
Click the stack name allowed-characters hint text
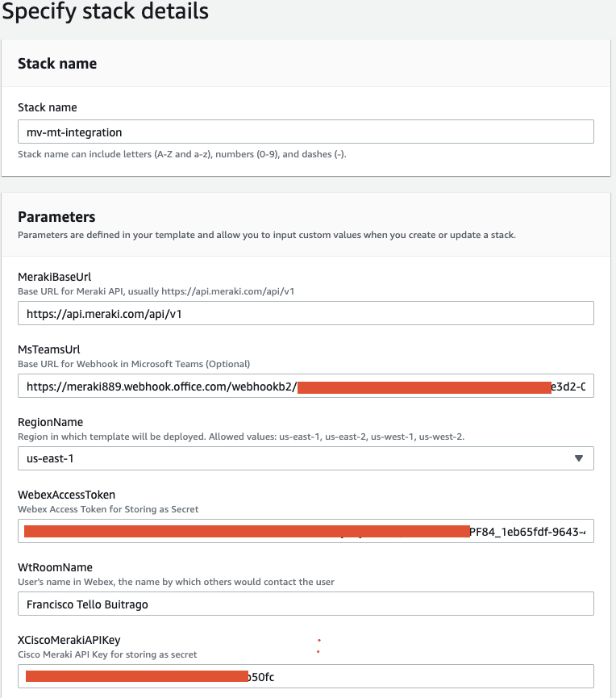click(x=182, y=154)
